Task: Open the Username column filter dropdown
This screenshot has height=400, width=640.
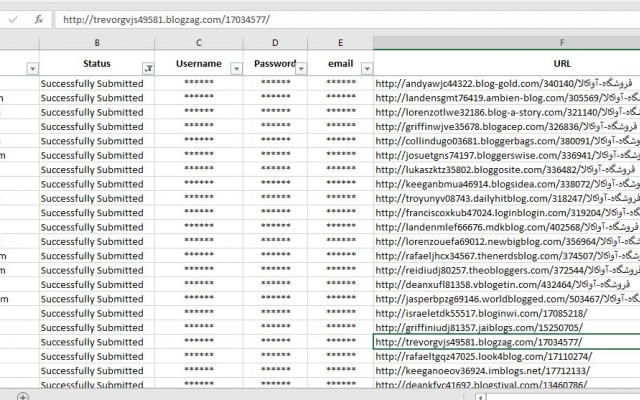Action: tap(236, 69)
